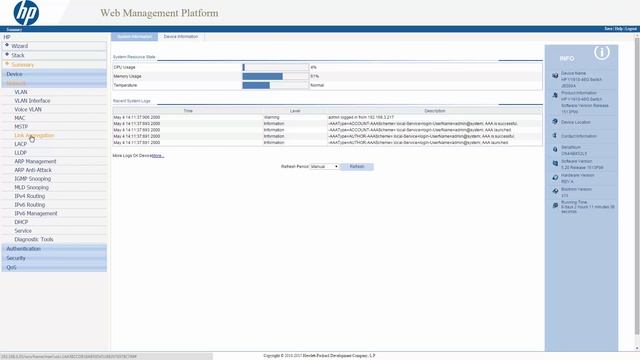The width and height of the screenshot is (640, 360).
Task: Open LLDP settings
Action: 20,152
